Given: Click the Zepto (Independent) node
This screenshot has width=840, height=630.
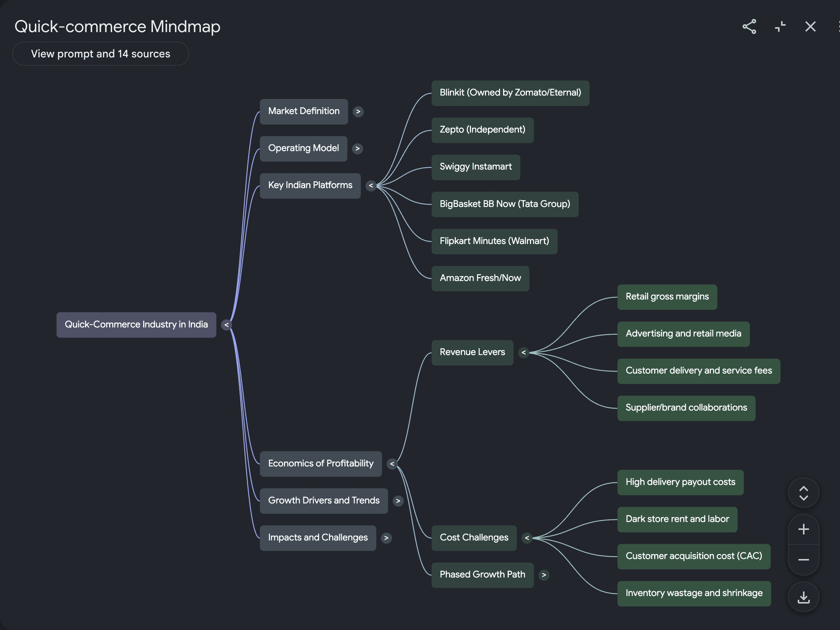Looking at the screenshot, I should (x=483, y=130).
